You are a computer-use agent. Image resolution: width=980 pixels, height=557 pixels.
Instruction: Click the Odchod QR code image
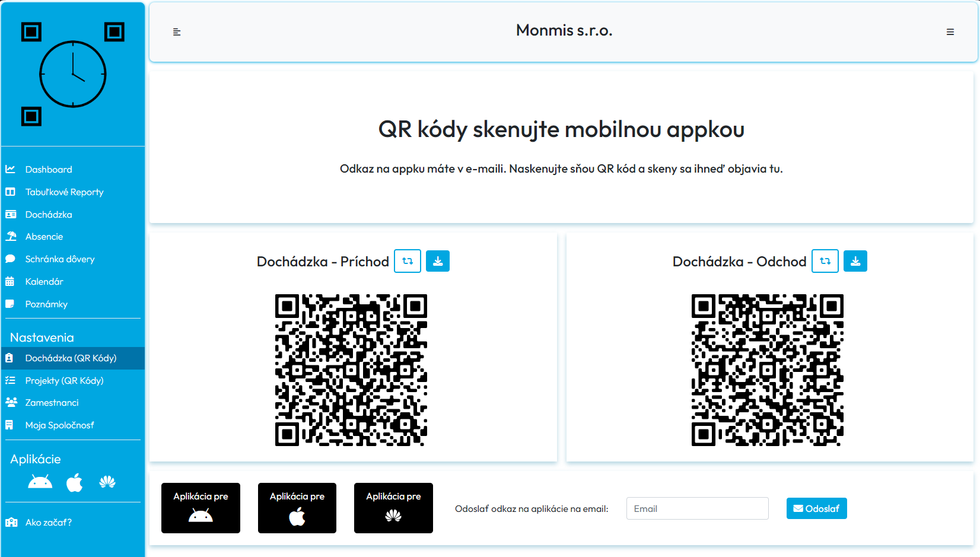[x=768, y=370]
